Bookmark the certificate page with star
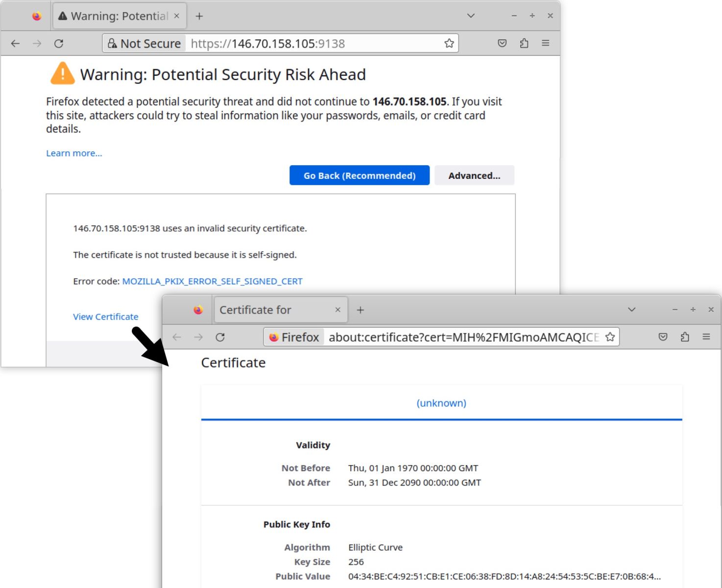The width and height of the screenshot is (722, 588). [x=610, y=337]
